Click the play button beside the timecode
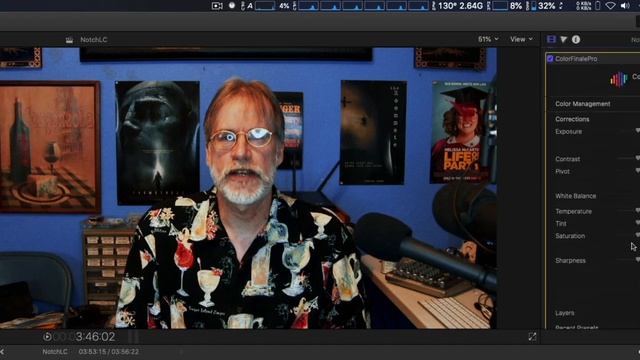The width and height of the screenshot is (640, 360). [47, 337]
